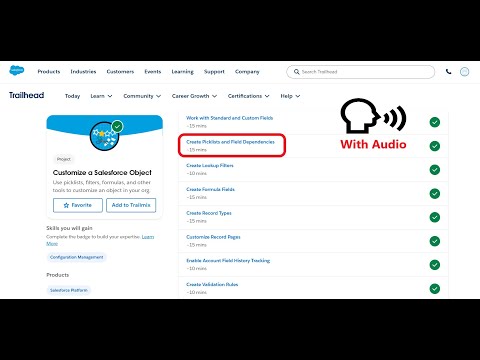Click green check for Create Formula Fields
This screenshot has height=360, width=480.
(x=435, y=193)
